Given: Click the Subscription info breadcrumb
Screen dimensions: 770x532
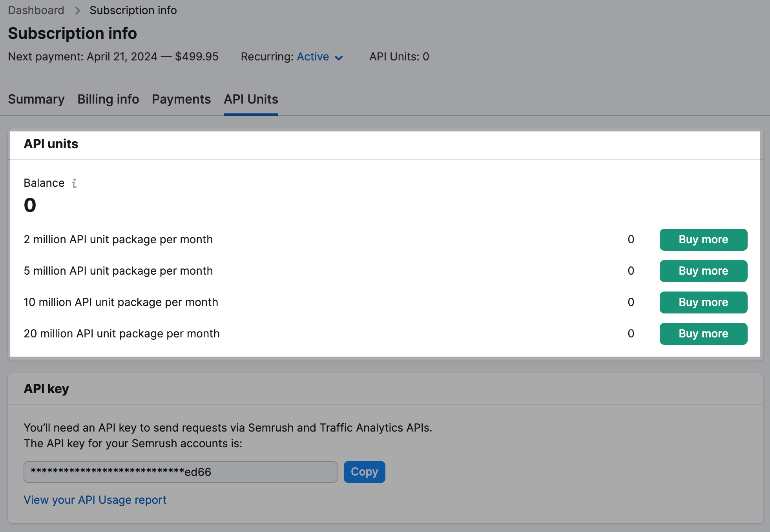Looking at the screenshot, I should click(x=133, y=10).
